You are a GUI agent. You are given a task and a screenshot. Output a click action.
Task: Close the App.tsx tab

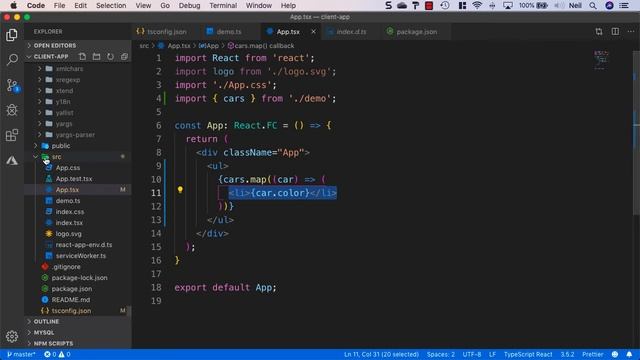pos(313,31)
